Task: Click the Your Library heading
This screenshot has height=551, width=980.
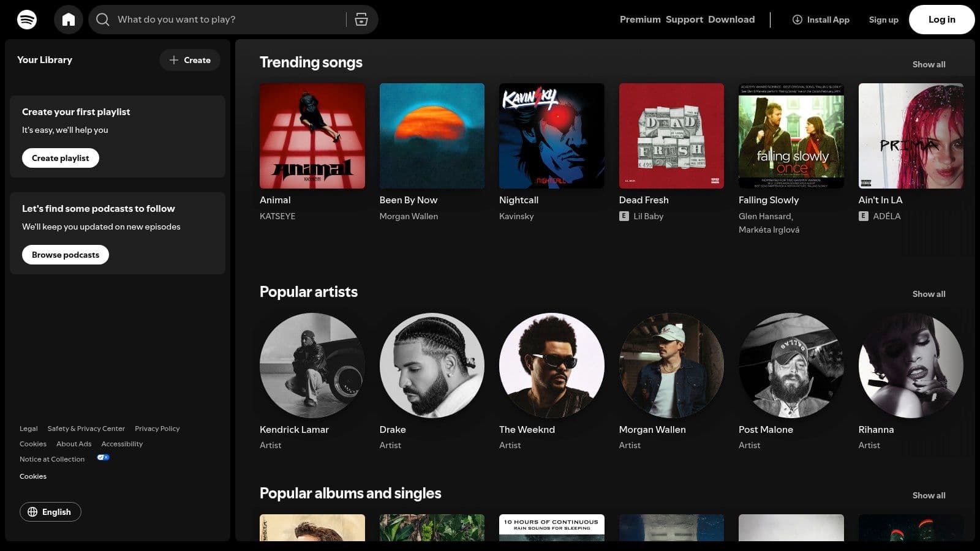Action: pyautogui.click(x=45, y=60)
